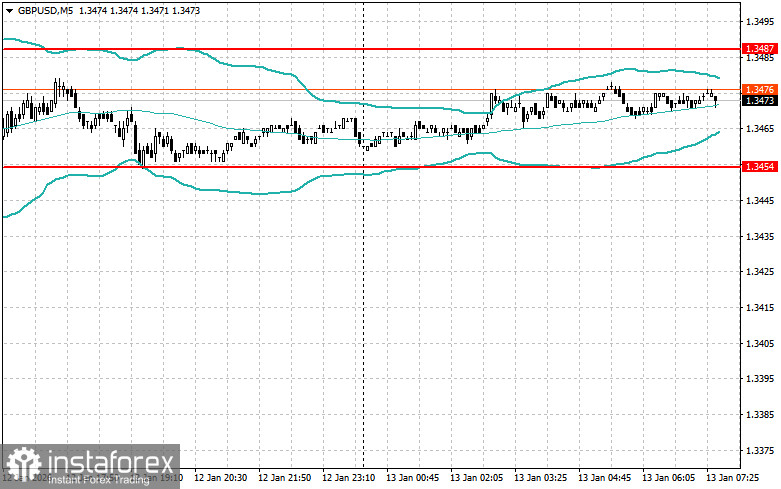Select the GBPUSD,M5 symbol title
Image resolution: width=781 pixels, height=489 pixels.
[x=45, y=10]
